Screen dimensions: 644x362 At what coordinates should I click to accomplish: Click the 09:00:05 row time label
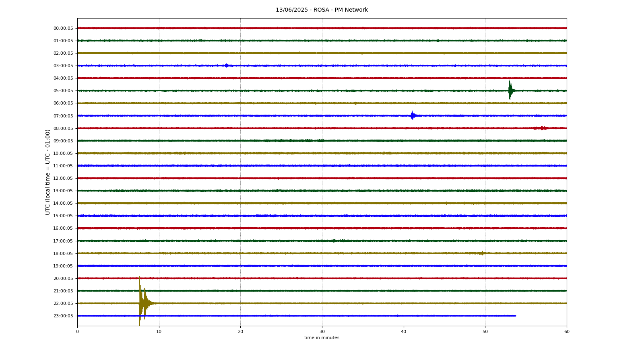63,141
